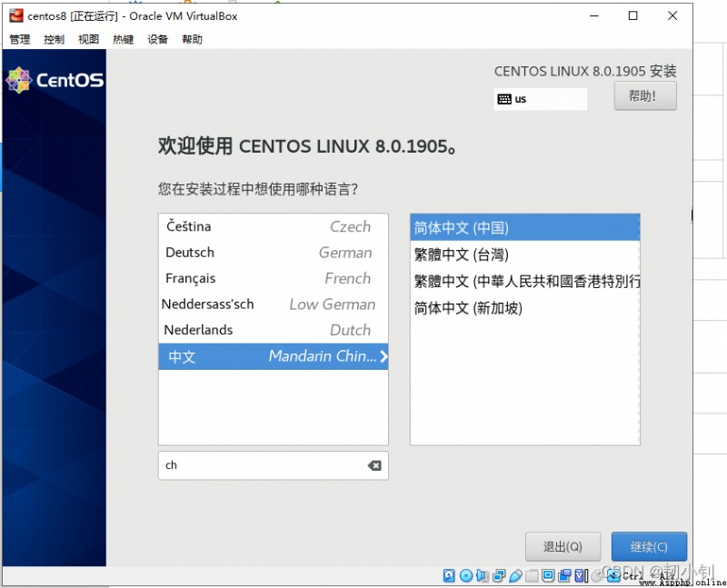The width and height of the screenshot is (727, 588).
Task: Open the 帮助 menu
Action: coord(192,39)
